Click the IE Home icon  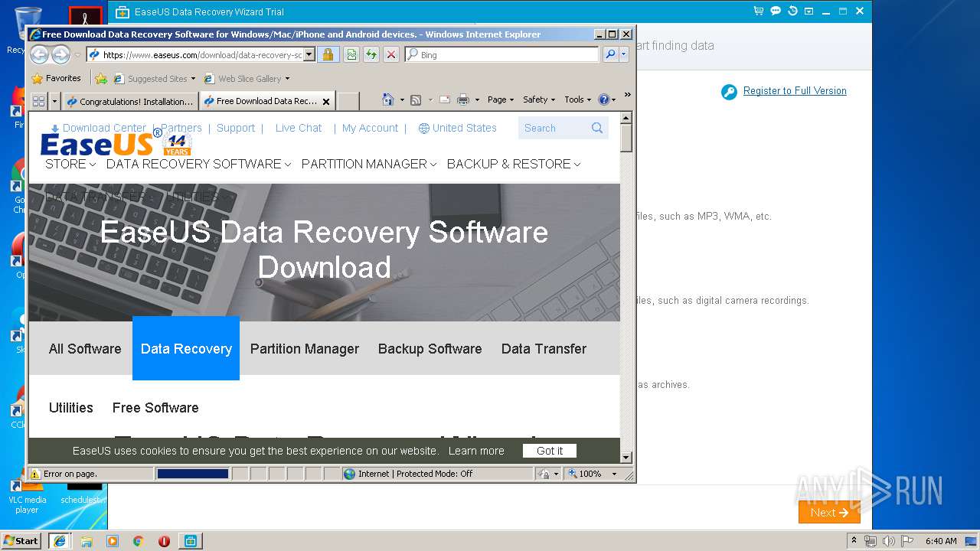(x=387, y=99)
